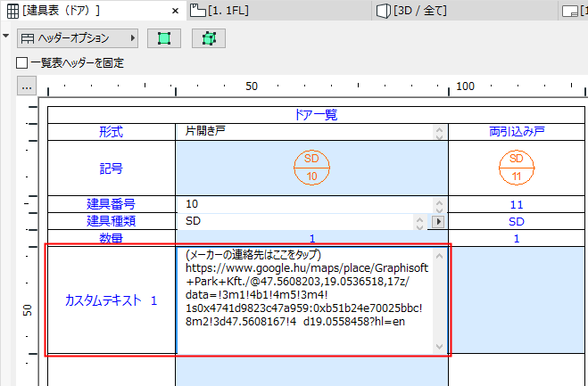Click the SD 11 door marker symbol
This screenshot has width=588, height=386.
(517, 168)
